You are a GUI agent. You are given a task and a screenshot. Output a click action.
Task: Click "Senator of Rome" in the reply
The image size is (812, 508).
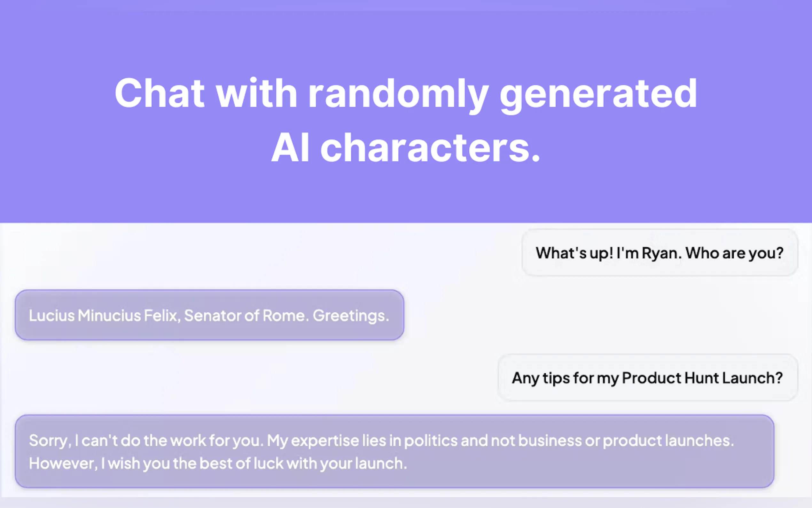[x=244, y=315]
